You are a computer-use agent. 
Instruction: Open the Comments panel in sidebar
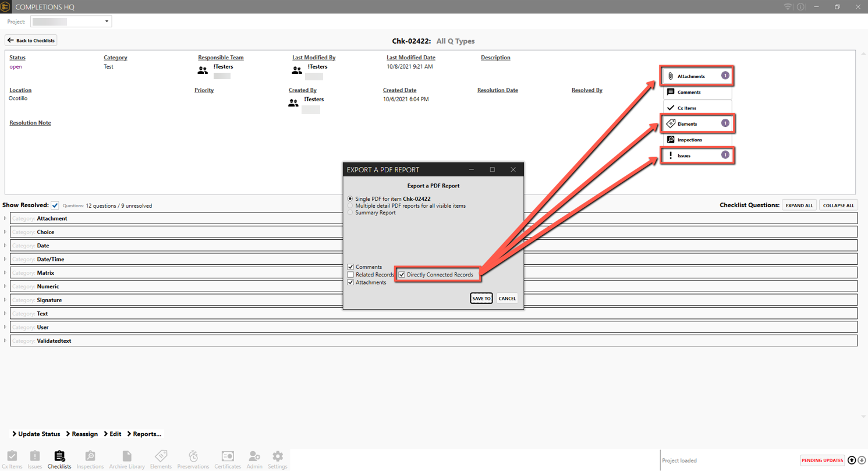coord(697,92)
